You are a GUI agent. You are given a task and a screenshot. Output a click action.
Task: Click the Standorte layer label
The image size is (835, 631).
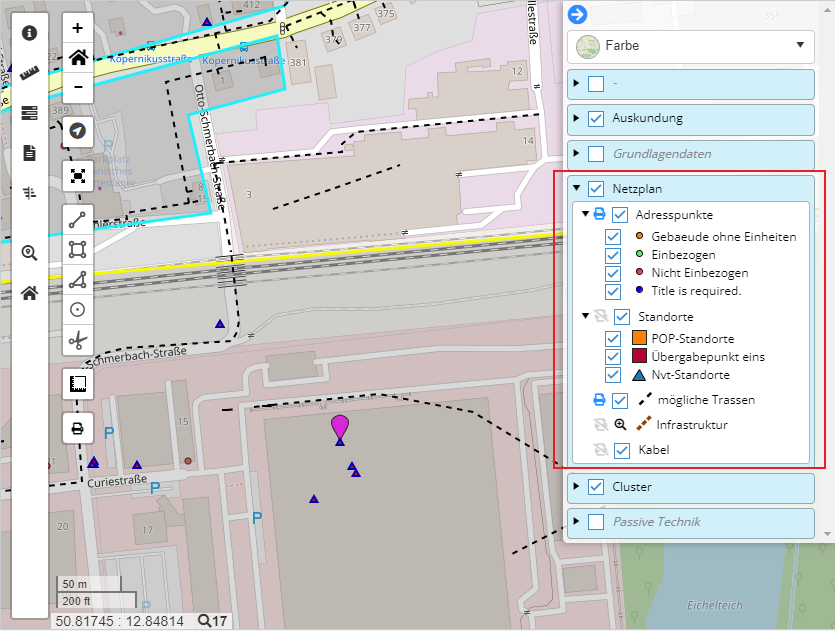(x=666, y=317)
